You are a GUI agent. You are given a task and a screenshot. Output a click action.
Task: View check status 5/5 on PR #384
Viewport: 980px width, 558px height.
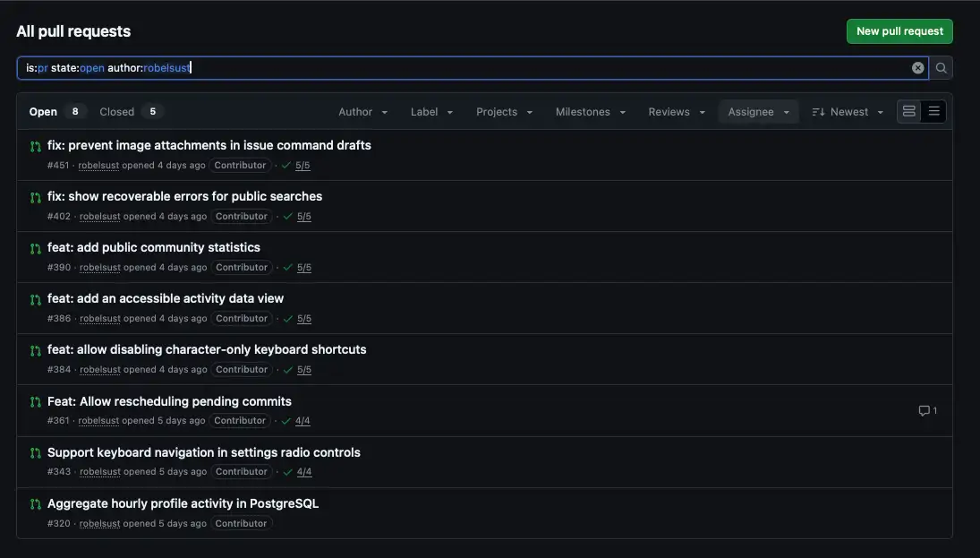pos(303,370)
